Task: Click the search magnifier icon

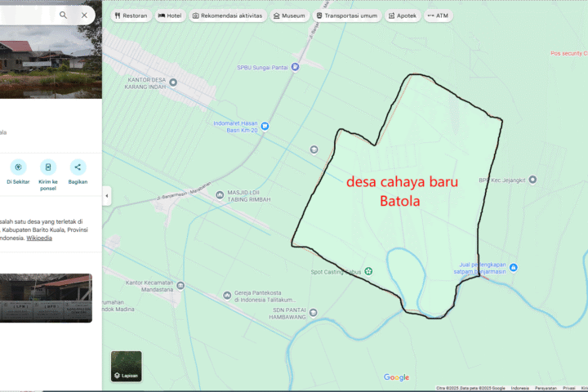Action: point(63,15)
